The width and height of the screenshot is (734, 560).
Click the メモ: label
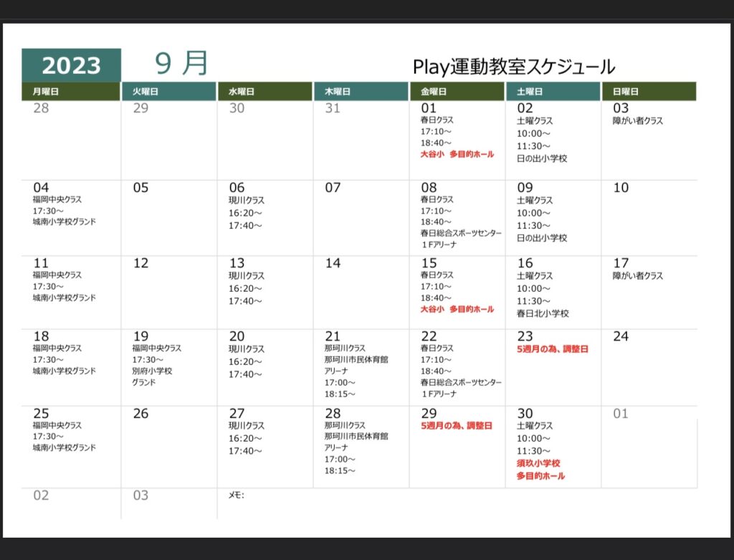tap(237, 495)
